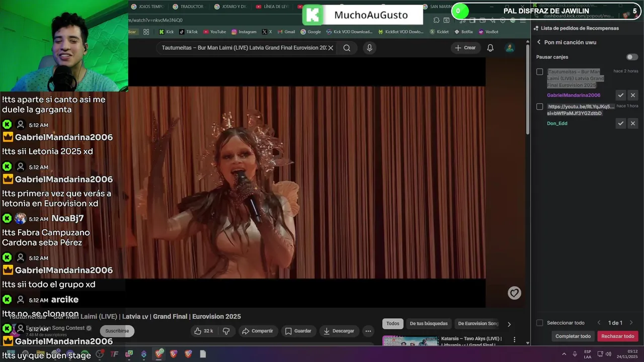Open the X bookmark
Screen dimensions: 644x362
point(267,32)
